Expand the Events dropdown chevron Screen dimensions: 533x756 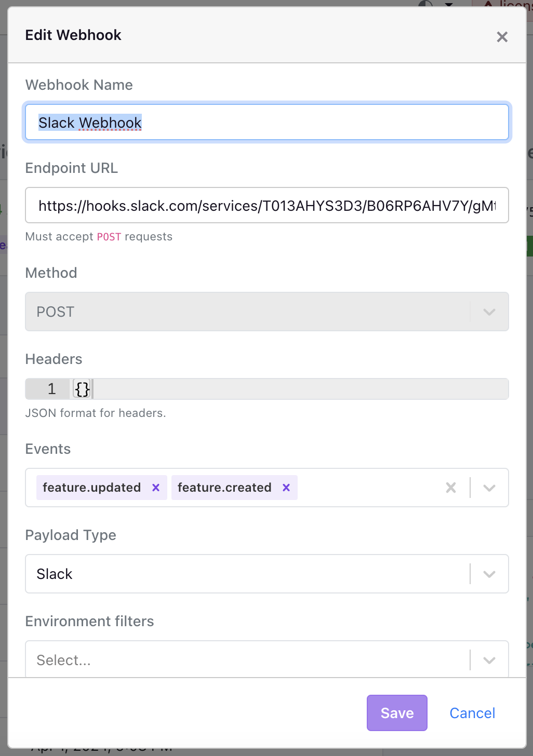(x=489, y=488)
